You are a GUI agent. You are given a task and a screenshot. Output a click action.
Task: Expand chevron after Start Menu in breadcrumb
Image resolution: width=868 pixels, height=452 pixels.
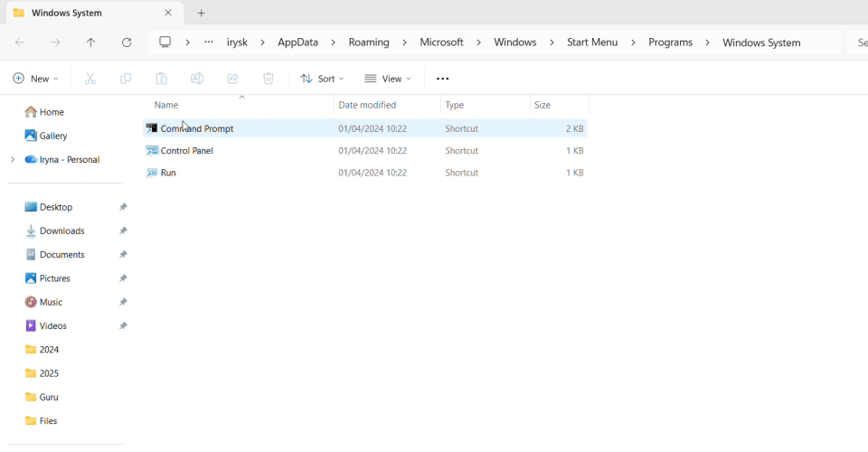(633, 42)
